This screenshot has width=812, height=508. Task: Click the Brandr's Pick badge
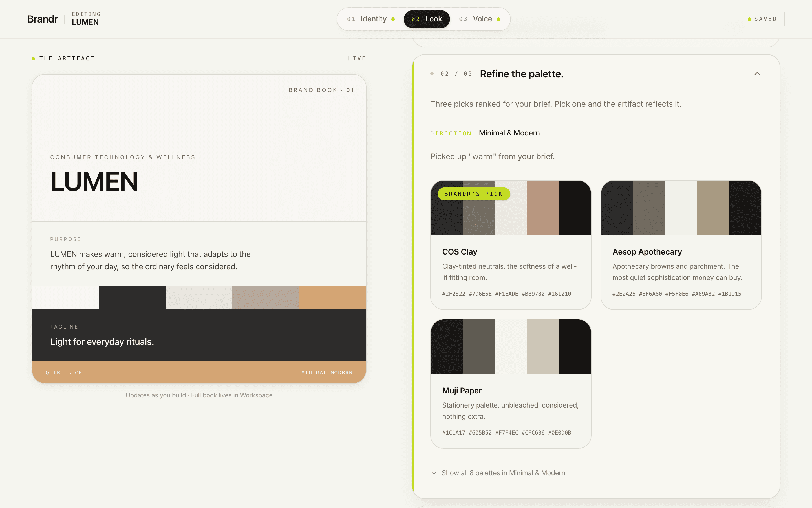[474, 194]
